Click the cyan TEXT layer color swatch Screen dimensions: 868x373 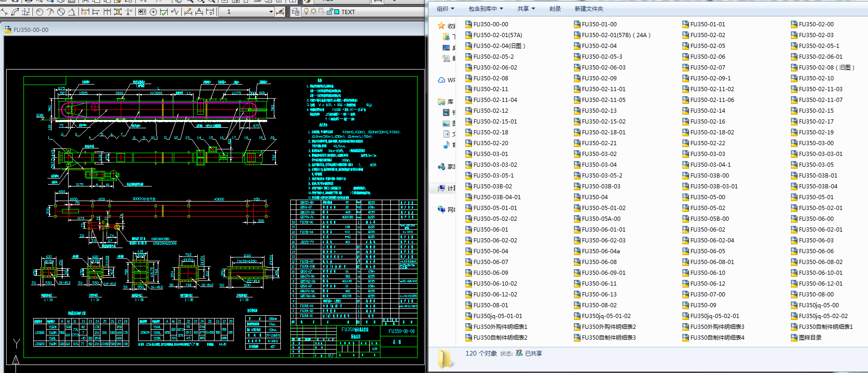[x=337, y=12]
